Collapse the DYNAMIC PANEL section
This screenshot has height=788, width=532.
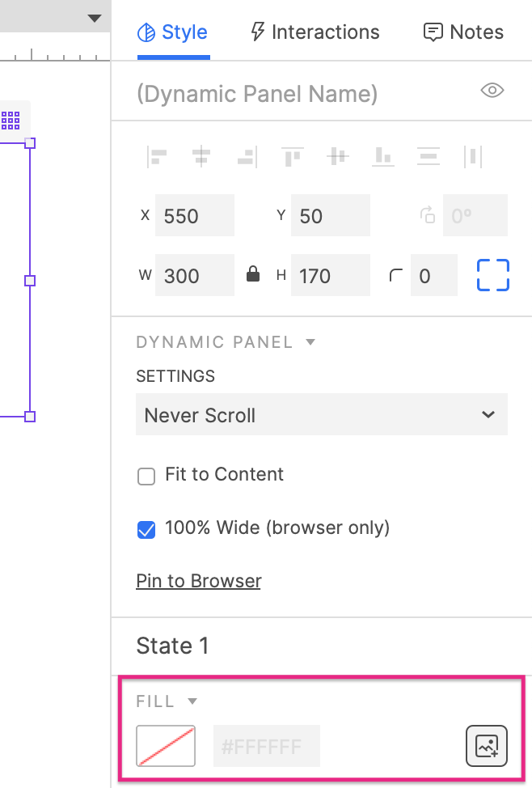click(310, 342)
